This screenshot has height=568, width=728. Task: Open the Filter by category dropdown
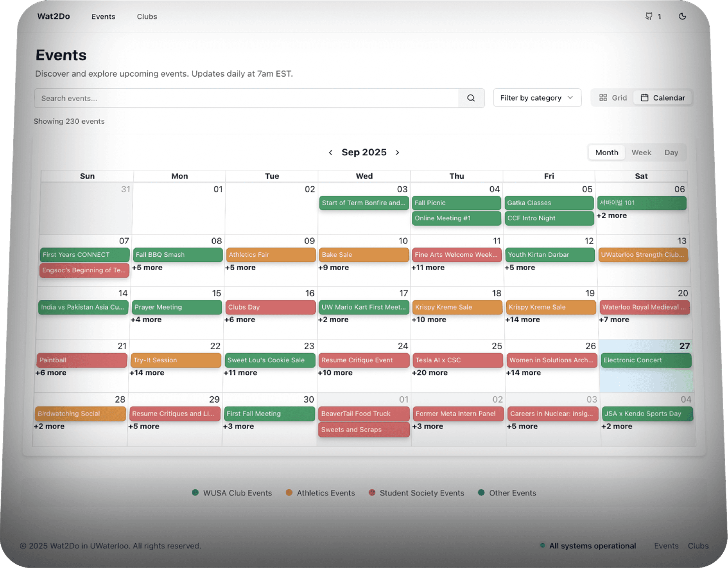coord(537,97)
